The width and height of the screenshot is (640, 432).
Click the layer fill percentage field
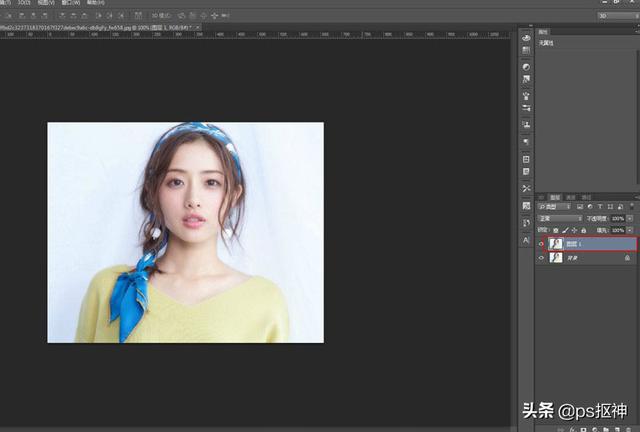pyautogui.click(x=617, y=230)
